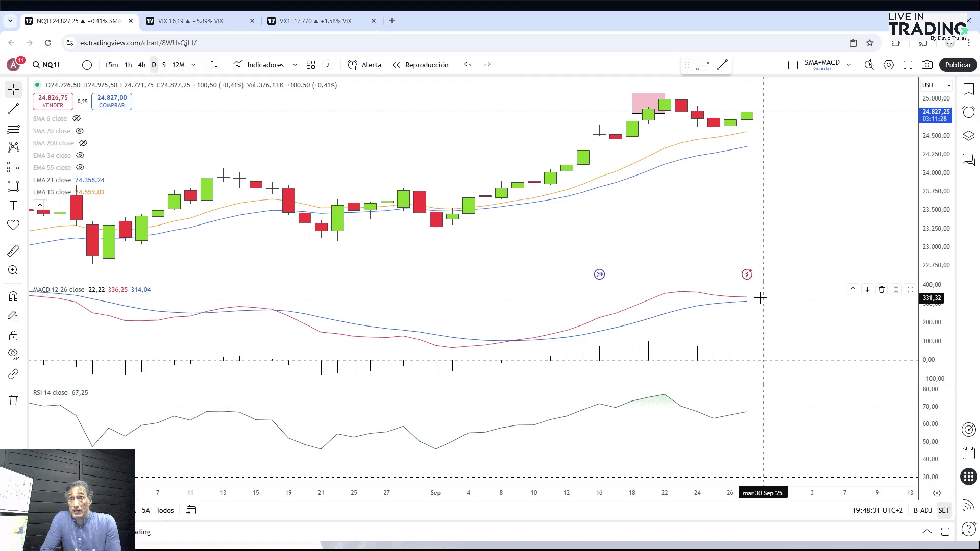This screenshot has height=551, width=980.
Task: Toggle visibility of EMA 55 close
Action: click(80, 167)
